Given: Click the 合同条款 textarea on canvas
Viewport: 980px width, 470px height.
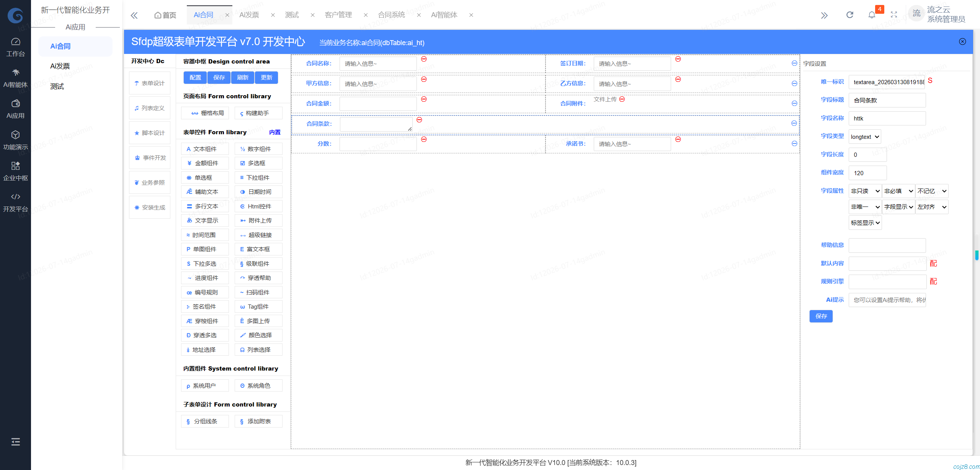Looking at the screenshot, I should [376, 124].
